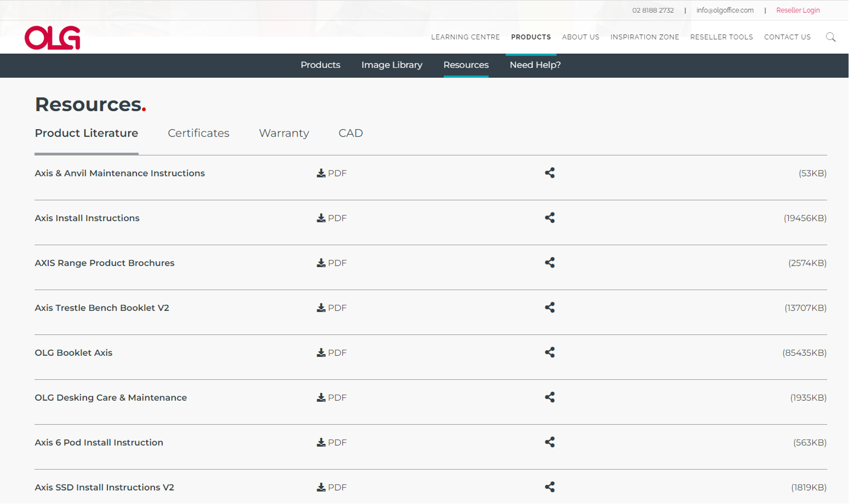The image size is (849, 504).
Task: Click the (85435KB) file size
Action: pos(805,353)
